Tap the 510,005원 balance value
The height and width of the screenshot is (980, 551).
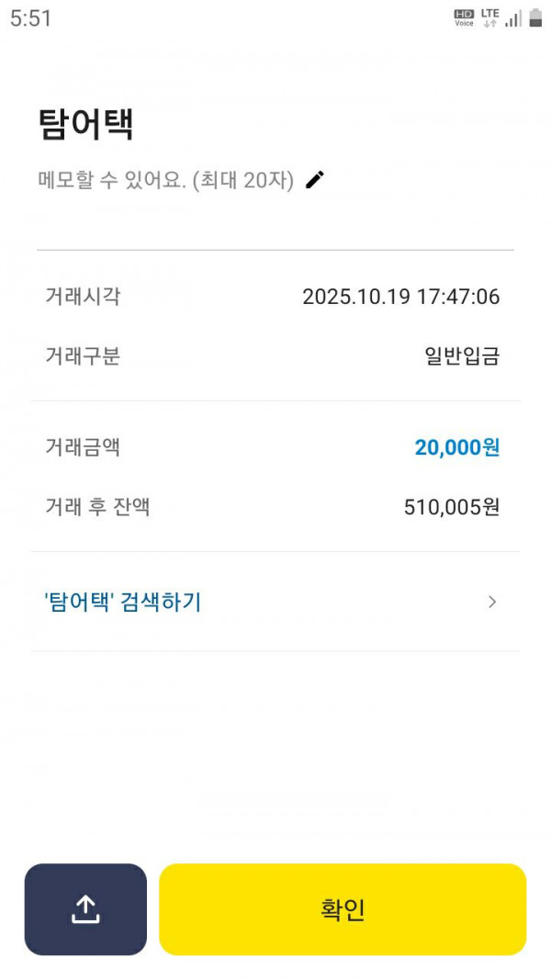(451, 507)
